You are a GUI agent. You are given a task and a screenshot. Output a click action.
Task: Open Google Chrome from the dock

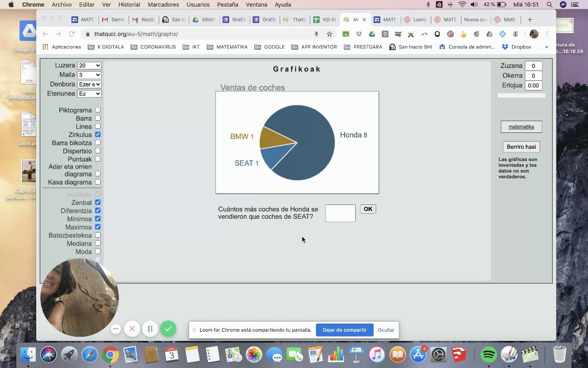110,355
